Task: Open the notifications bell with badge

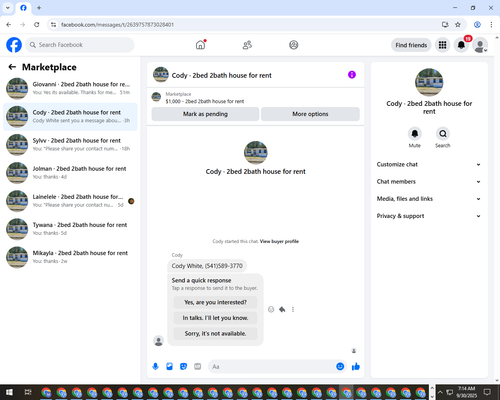Action: coord(461,45)
